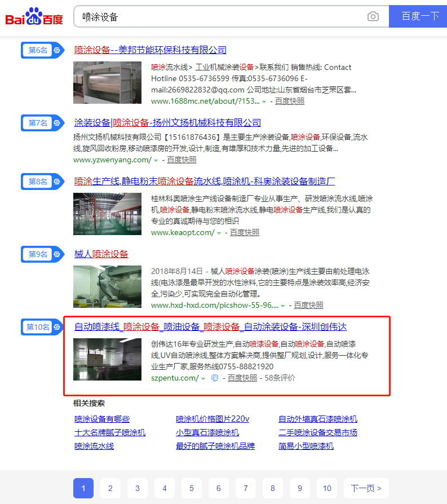Click the Baidu logo

(34, 16)
